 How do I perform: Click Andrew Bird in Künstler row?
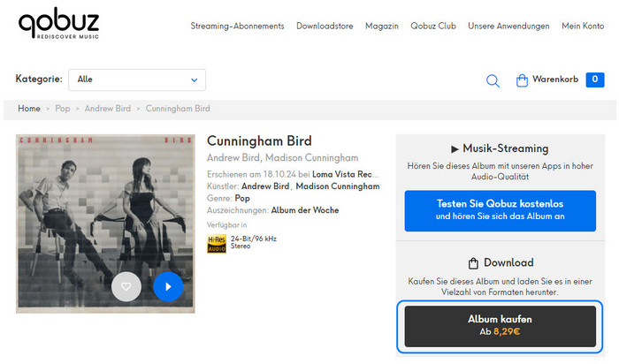tap(265, 186)
